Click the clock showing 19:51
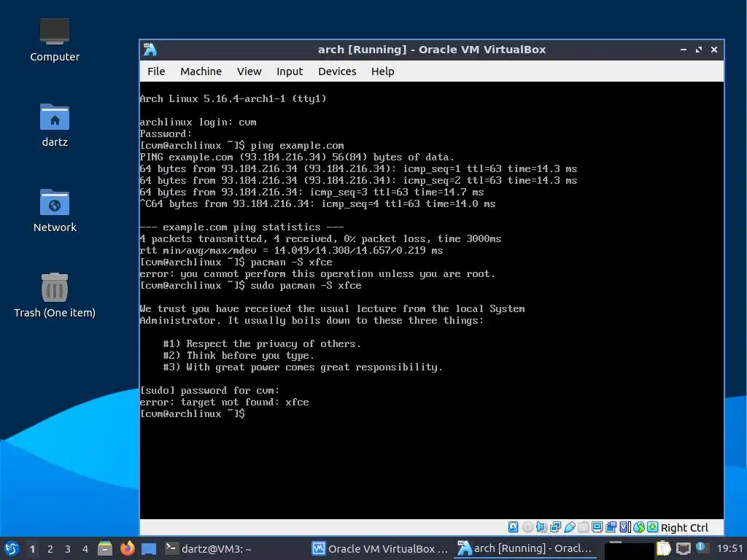 (729, 548)
